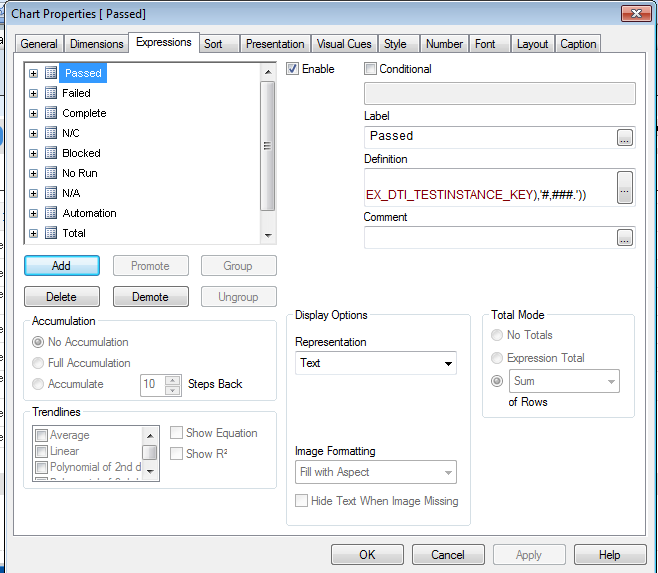Click the table icon beside No Run expression
The image size is (658, 573).
[x=51, y=173]
